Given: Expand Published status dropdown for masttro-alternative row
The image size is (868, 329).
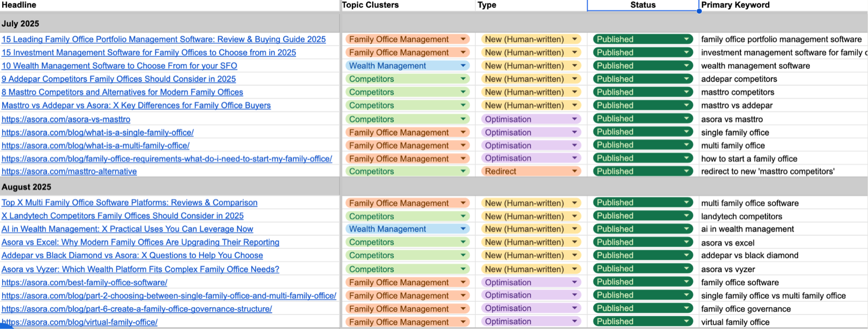Looking at the screenshot, I should (687, 171).
